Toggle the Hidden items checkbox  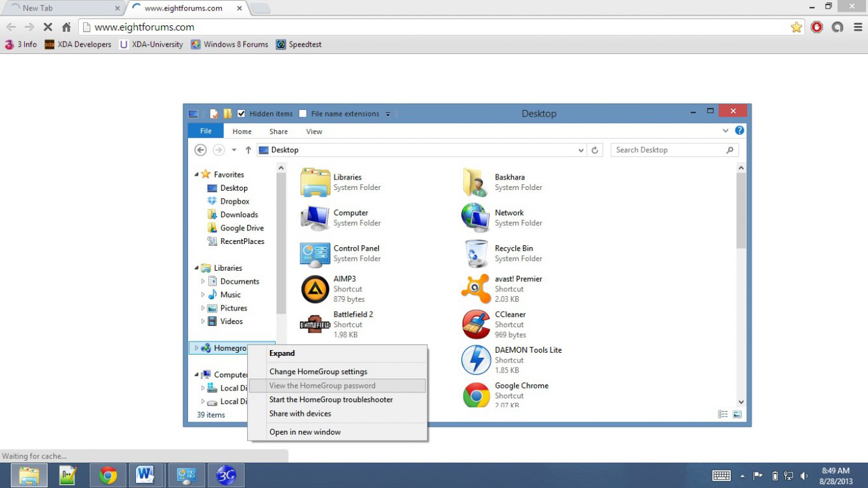coord(241,113)
